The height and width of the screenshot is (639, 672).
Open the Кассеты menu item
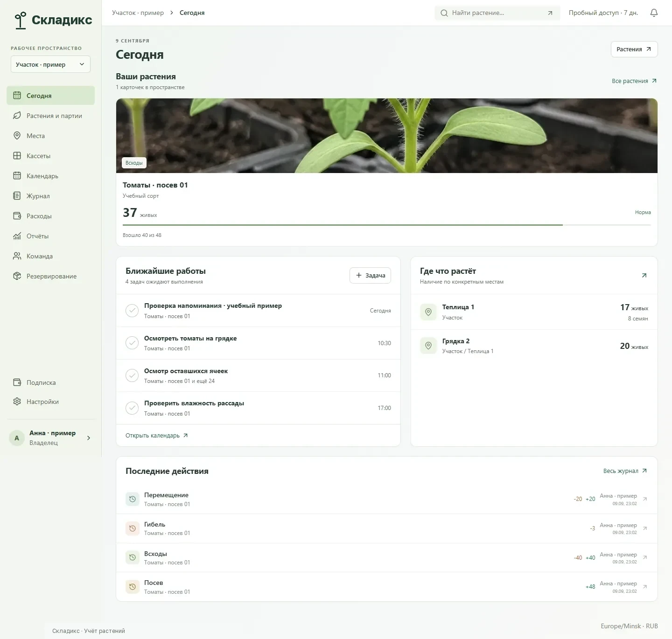tap(50, 156)
